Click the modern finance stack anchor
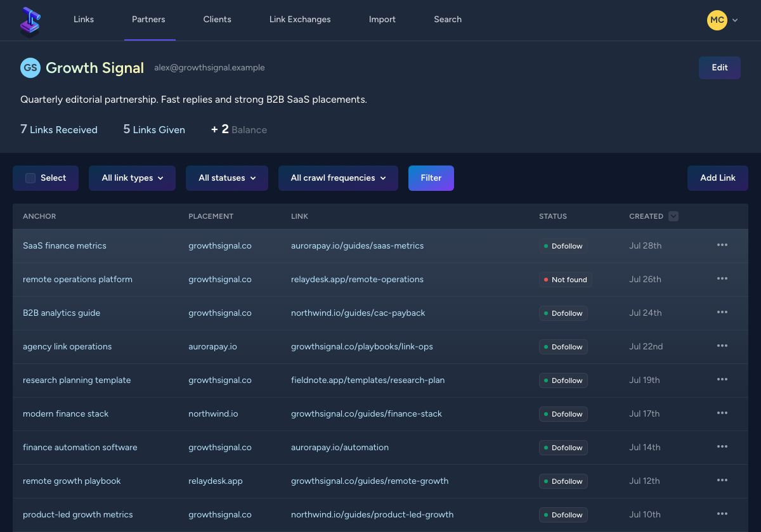761x532 pixels. pos(65,413)
